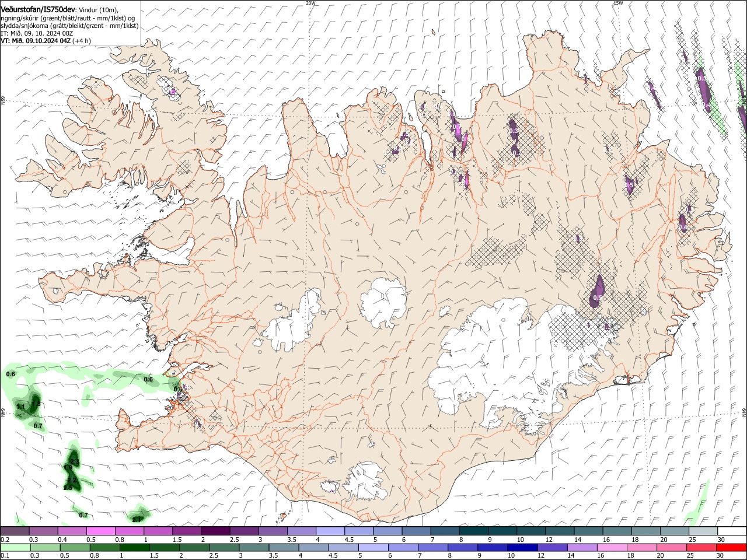Click the 'slydda/snjókoma' legend description line

(x=69, y=26)
